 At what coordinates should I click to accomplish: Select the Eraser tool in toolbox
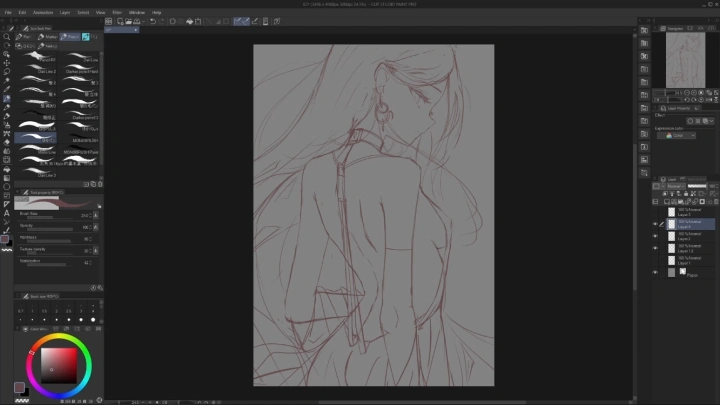7,141
